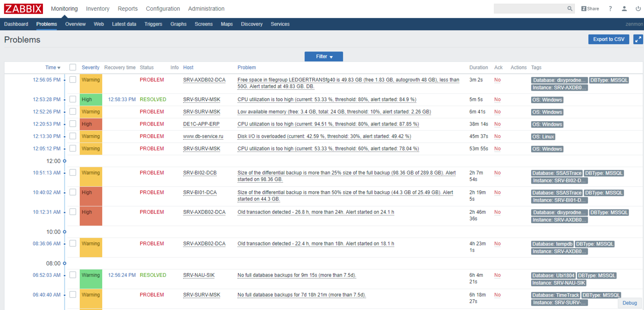Select the checkbox for the DE1C-APP-ERP problem
This screenshot has height=310, width=644.
click(x=73, y=124)
